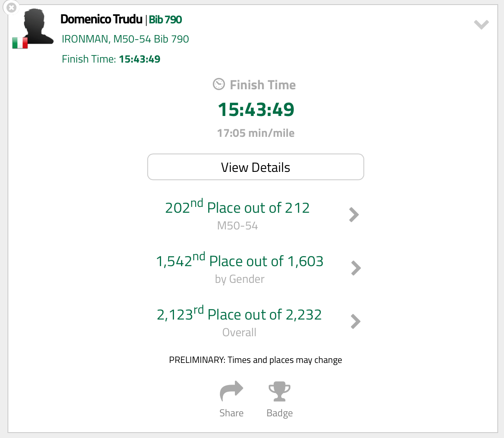Click the Share arrow icon
The width and height of the screenshot is (504, 438).
coord(231,391)
